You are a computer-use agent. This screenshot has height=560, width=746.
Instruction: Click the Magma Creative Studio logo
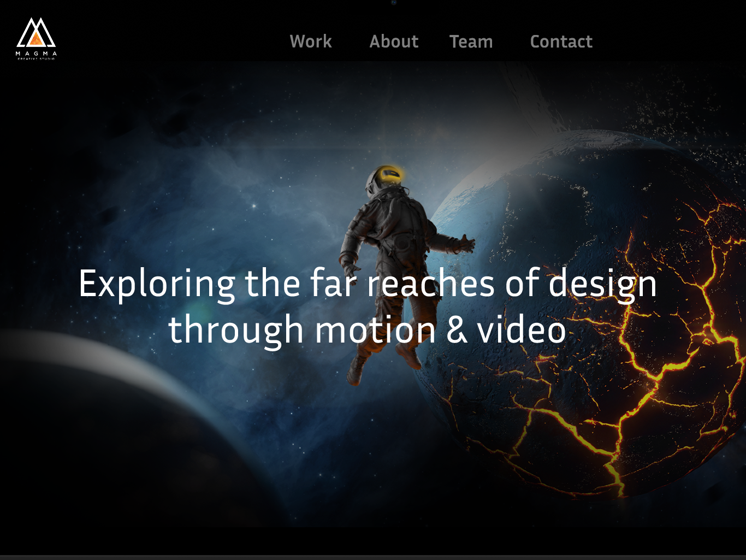(36, 38)
